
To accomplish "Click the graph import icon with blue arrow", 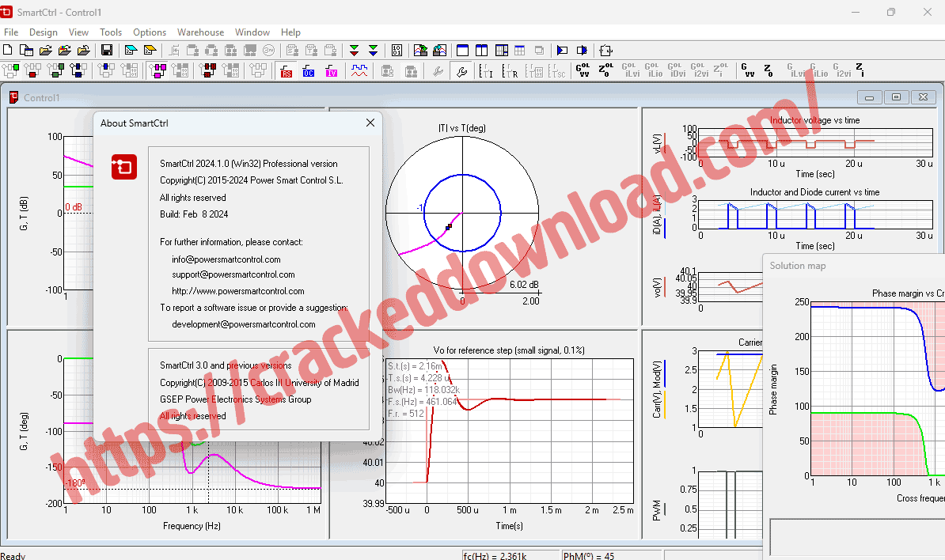I will [440, 51].
